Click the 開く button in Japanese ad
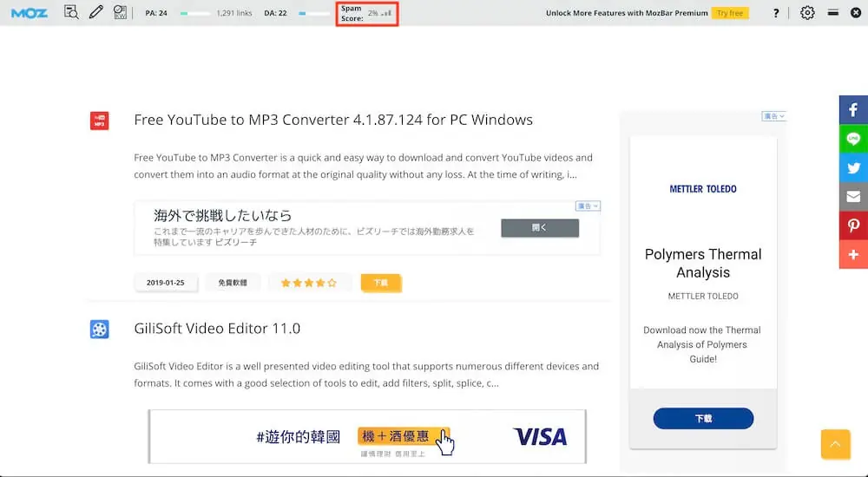Viewport: 868px width, 477px height. 540,228
